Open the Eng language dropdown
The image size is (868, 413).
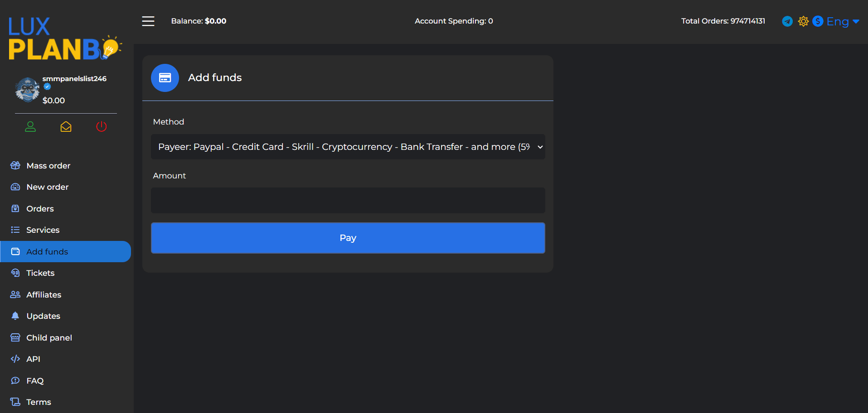pos(843,21)
